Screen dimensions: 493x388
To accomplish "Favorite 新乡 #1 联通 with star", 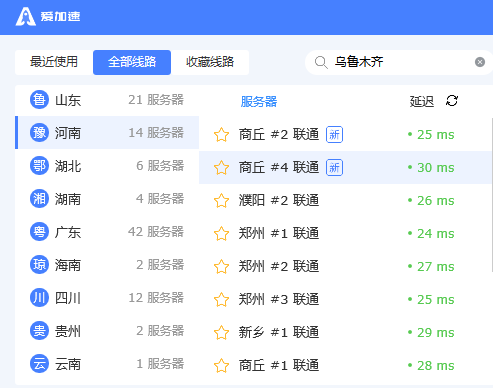I will 221,333.
